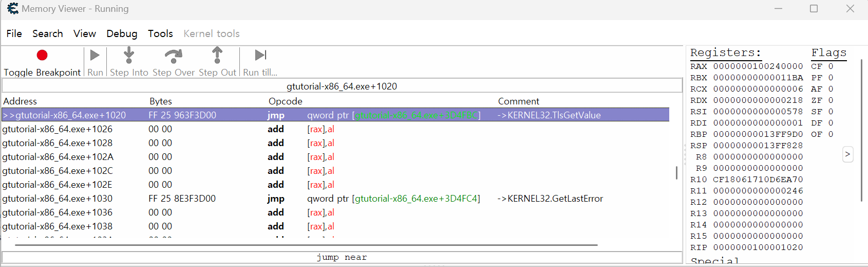Click the KERNEL32.GetLastError comment
This screenshot has width=868, height=267.
coord(550,199)
